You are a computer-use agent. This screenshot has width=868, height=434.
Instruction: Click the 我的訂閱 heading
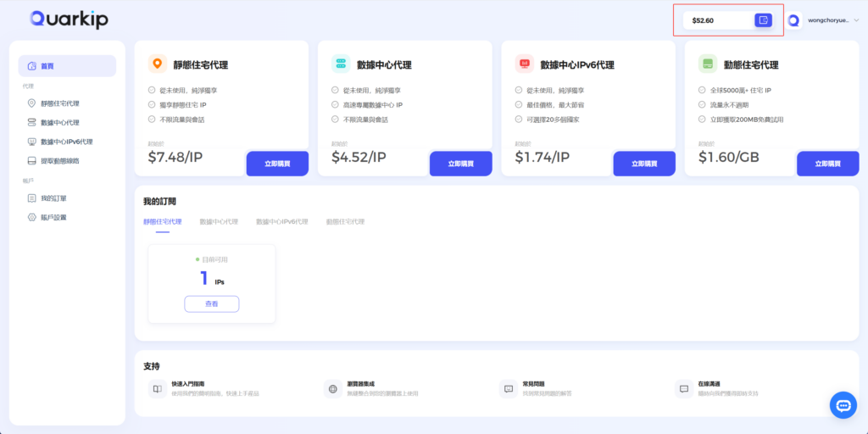click(159, 201)
